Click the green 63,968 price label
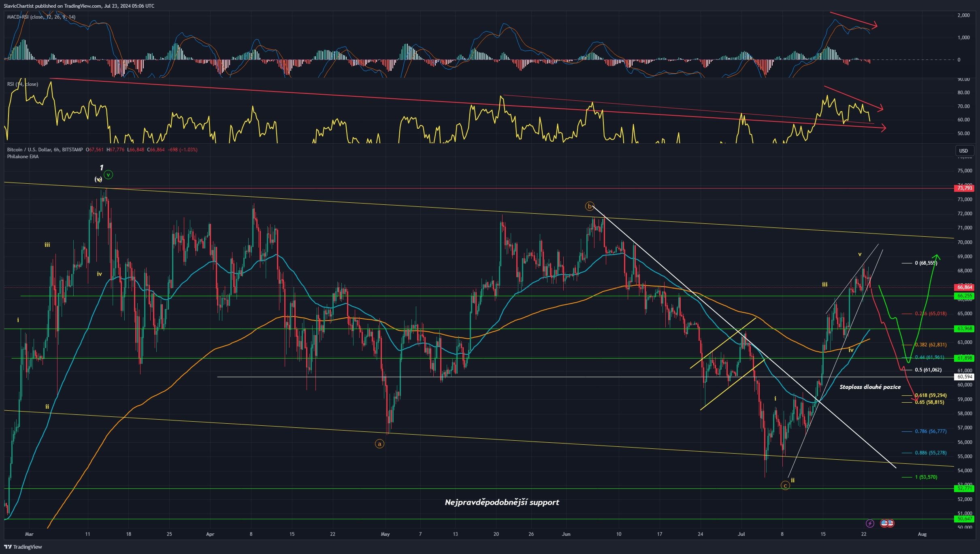The height and width of the screenshot is (554, 980). (x=965, y=329)
